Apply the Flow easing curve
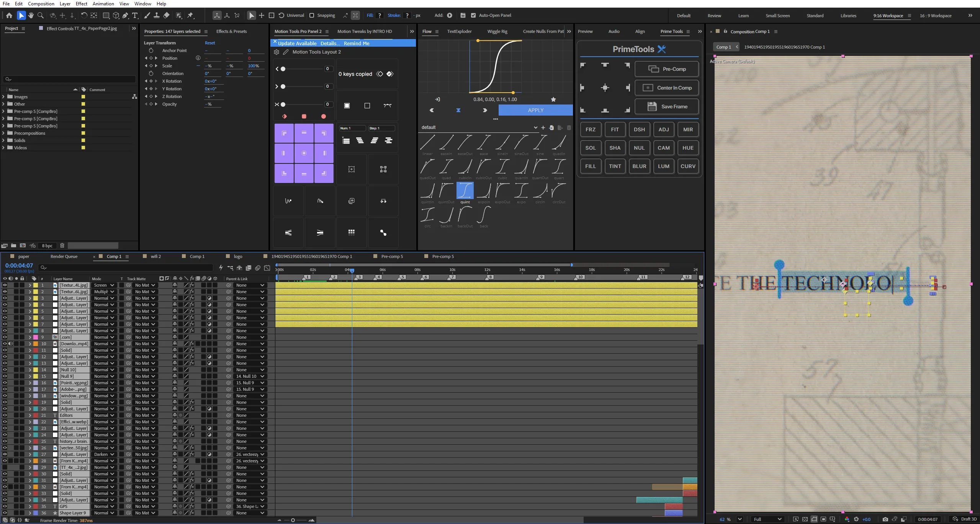Screen dimensions: 980x524 [535, 110]
